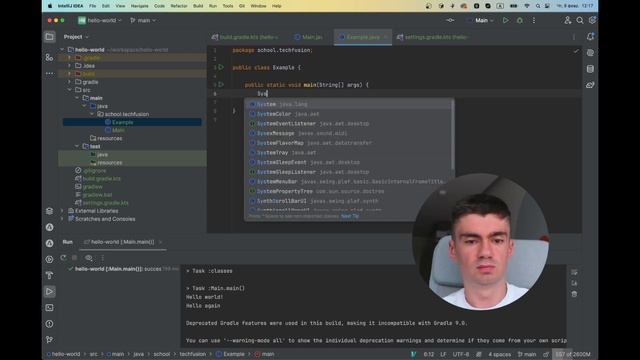Click Example in the breadcrumb bar
640x360 pixels.
[x=230, y=354]
